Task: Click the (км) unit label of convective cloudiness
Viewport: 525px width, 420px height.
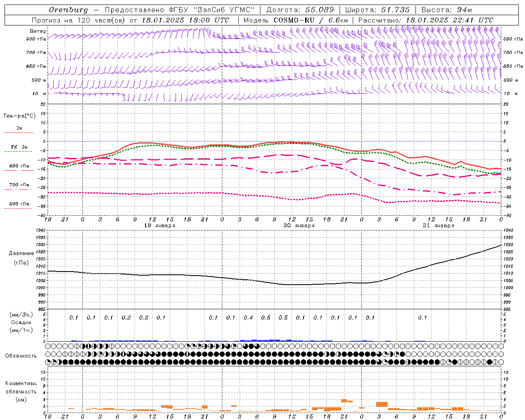Action: pos(21,399)
